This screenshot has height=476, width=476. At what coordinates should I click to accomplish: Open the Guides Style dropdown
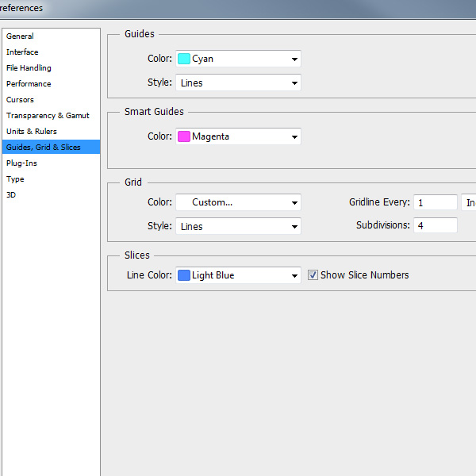click(238, 83)
